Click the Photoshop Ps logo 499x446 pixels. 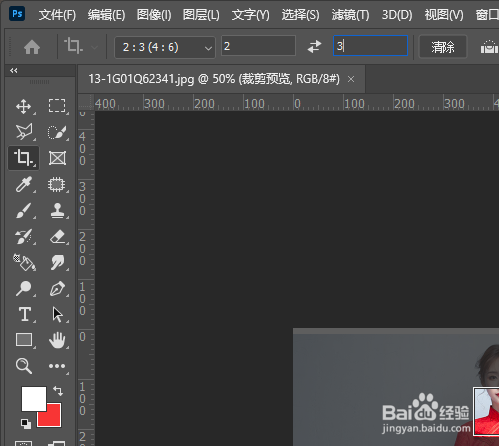point(17,14)
